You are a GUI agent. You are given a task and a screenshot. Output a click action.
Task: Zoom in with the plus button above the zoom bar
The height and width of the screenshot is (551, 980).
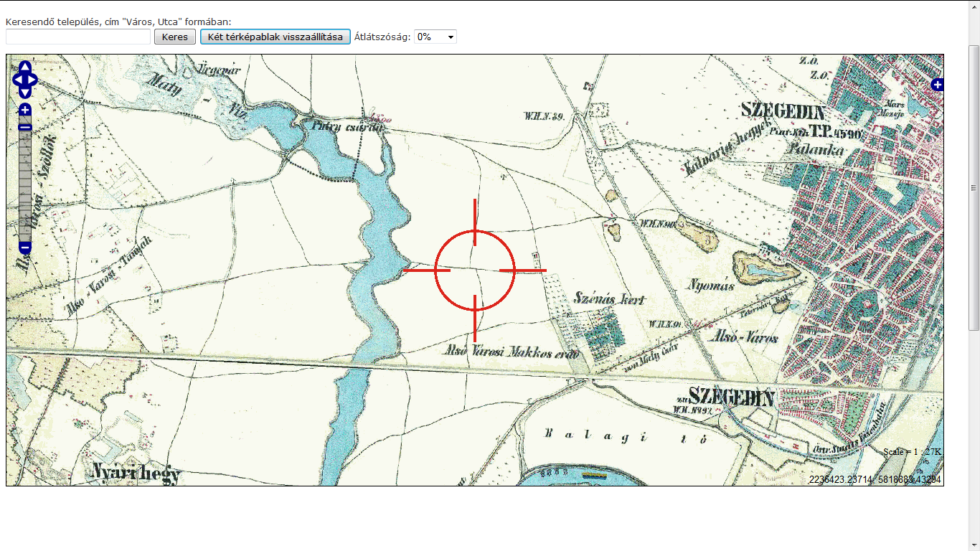(25, 110)
